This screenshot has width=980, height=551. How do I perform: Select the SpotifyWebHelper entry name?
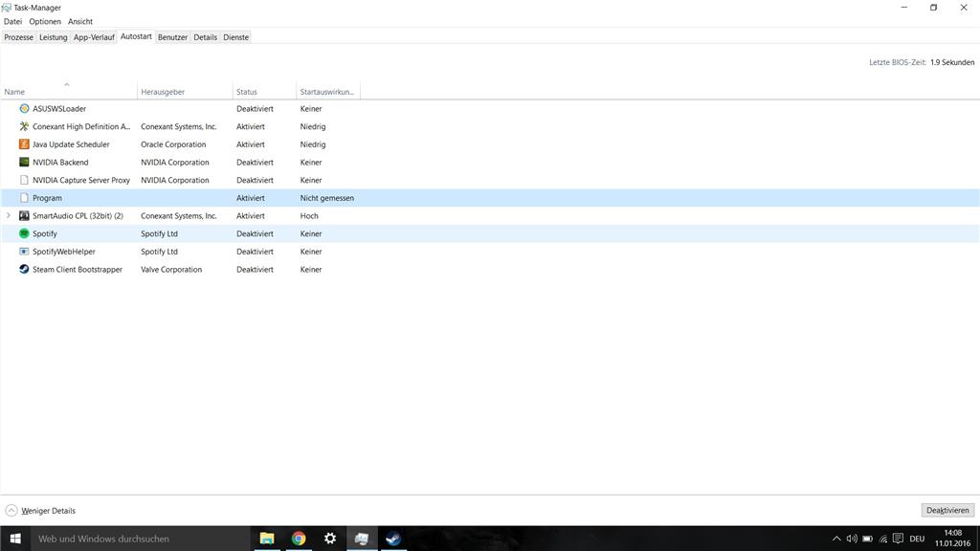(x=64, y=252)
